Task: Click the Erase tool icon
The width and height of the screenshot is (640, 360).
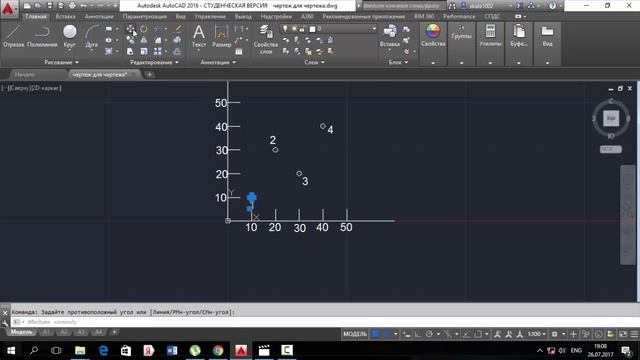Action: point(178,29)
